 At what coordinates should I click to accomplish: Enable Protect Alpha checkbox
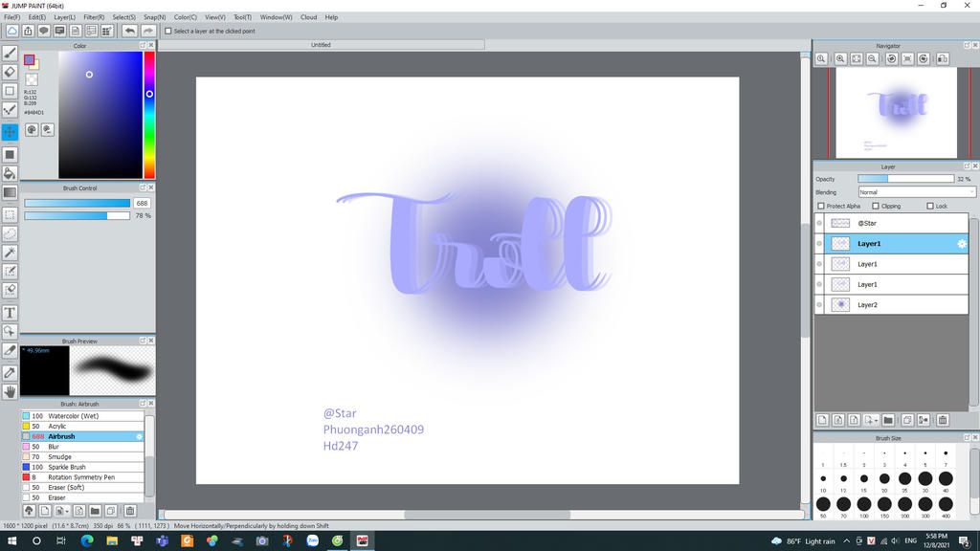tap(821, 206)
